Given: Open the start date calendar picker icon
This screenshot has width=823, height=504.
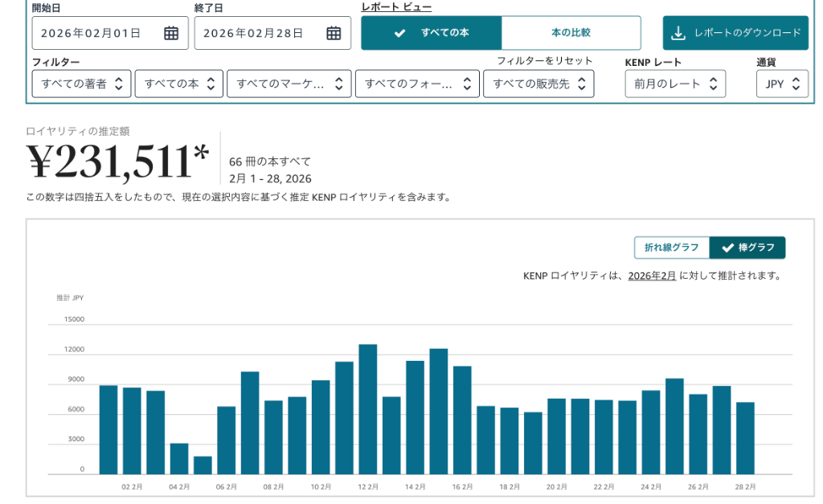Looking at the screenshot, I should point(171,33).
